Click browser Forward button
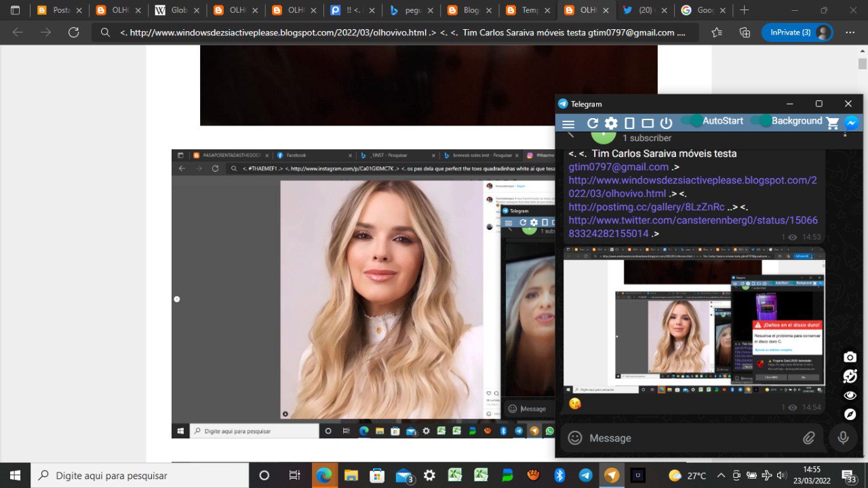The width and height of the screenshot is (868, 488). [45, 32]
